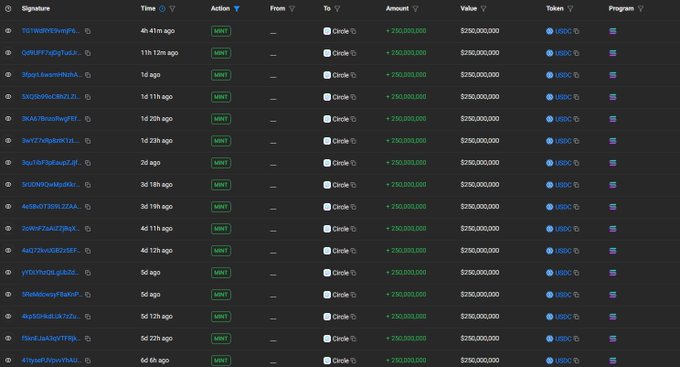Toggle the eye icon for the 3d 18h ago row
Viewport: 680px width, 367px height.
click(x=8, y=184)
